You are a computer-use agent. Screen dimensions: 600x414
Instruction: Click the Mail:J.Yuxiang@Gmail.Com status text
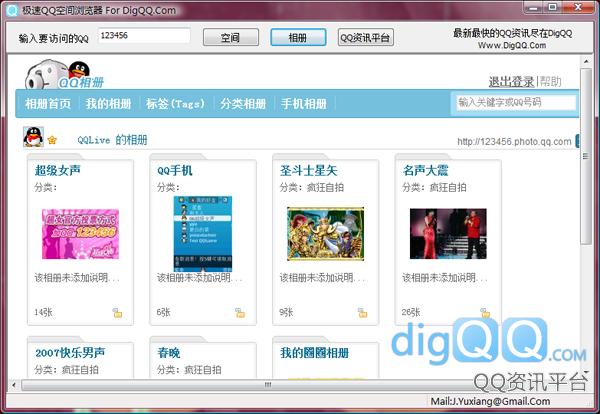[490, 401]
